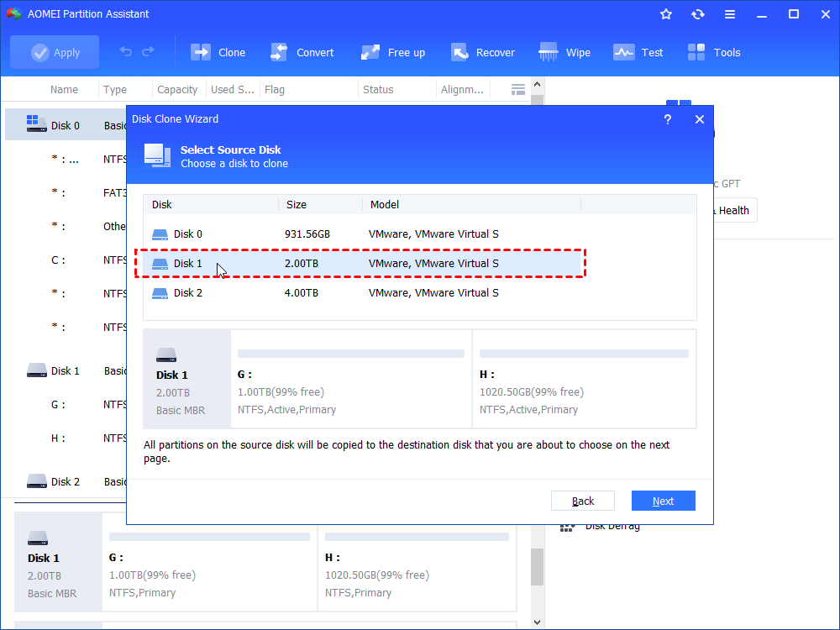Open the column settings list icon
Image resolution: width=840 pixels, height=630 pixels.
click(x=518, y=90)
